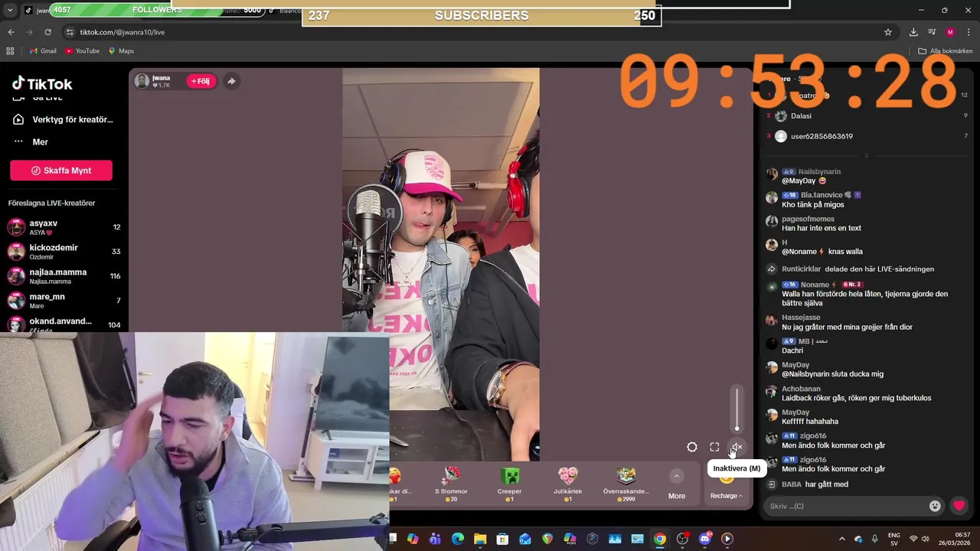Click the TikTok logo
Viewport: 980px width, 551px height.
(42, 83)
